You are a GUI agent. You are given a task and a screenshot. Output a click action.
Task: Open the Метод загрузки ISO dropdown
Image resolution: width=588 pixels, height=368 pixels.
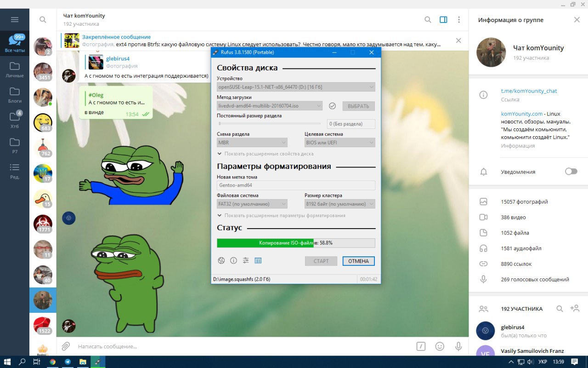pyautogui.click(x=270, y=106)
